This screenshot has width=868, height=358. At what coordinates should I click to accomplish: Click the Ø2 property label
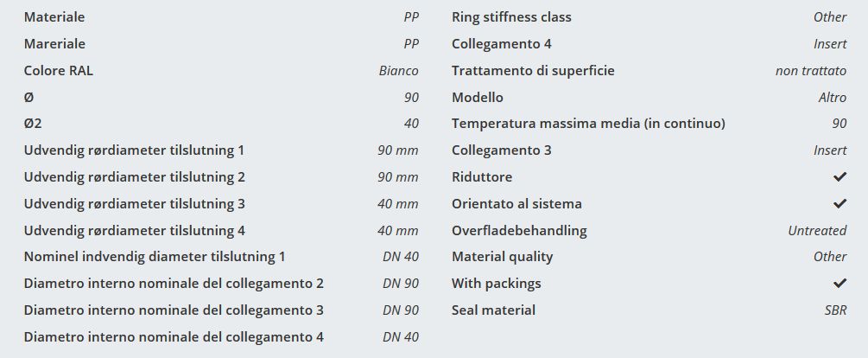pos(33,124)
